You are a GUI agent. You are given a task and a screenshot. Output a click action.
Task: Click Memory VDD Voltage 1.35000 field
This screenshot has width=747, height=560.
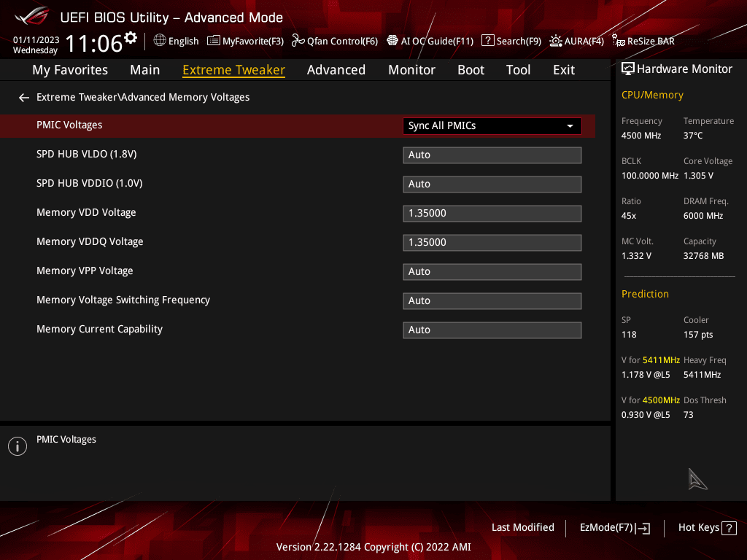[492, 214]
